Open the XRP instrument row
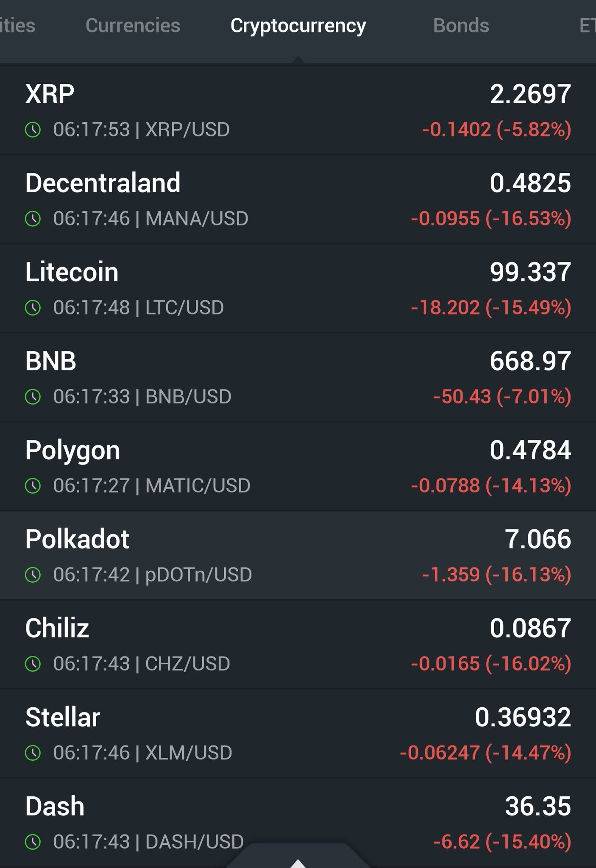 click(x=298, y=110)
